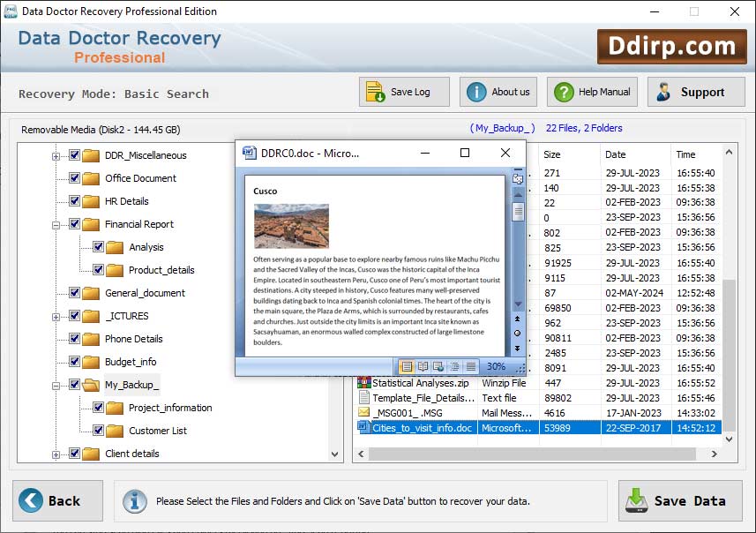Screen dimensions: 756x533
Task: Toggle the HR Details checkbox
Action: pyautogui.click(x=74, y=200)
